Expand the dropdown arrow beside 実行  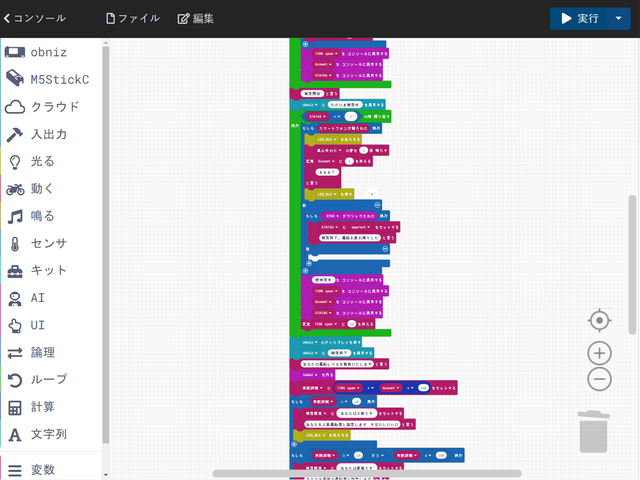618,19
